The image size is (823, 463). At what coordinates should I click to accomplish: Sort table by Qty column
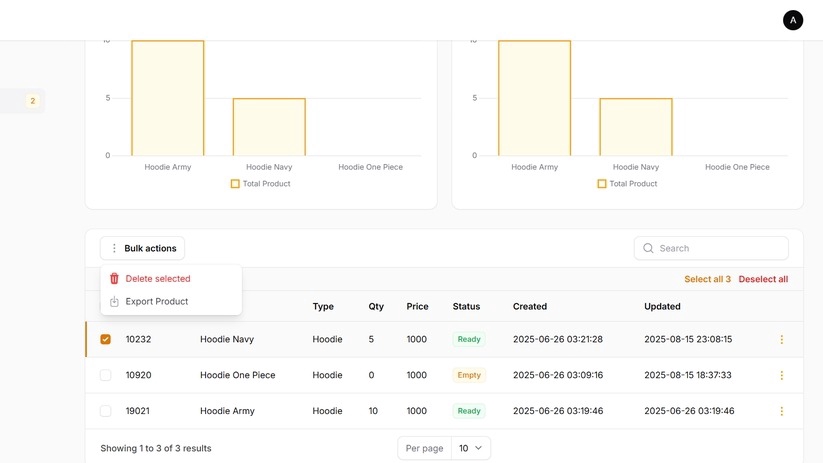coord(376,307)
